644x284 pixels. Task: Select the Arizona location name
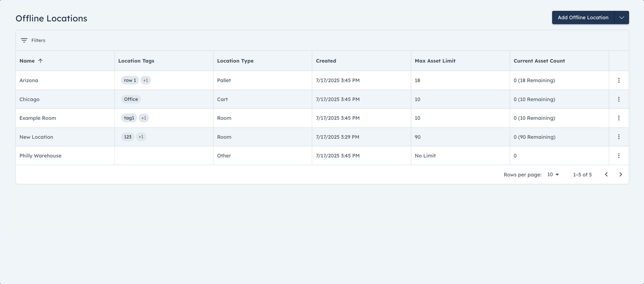[29, 80]
